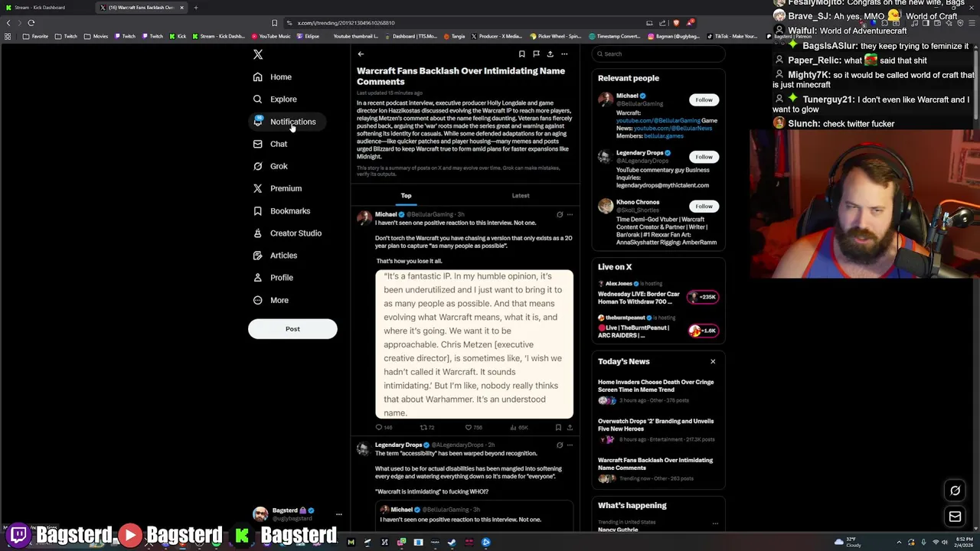Open Michael's avatar on first post
This screenshot has width=980, height=551.
(x=364, y=218)
